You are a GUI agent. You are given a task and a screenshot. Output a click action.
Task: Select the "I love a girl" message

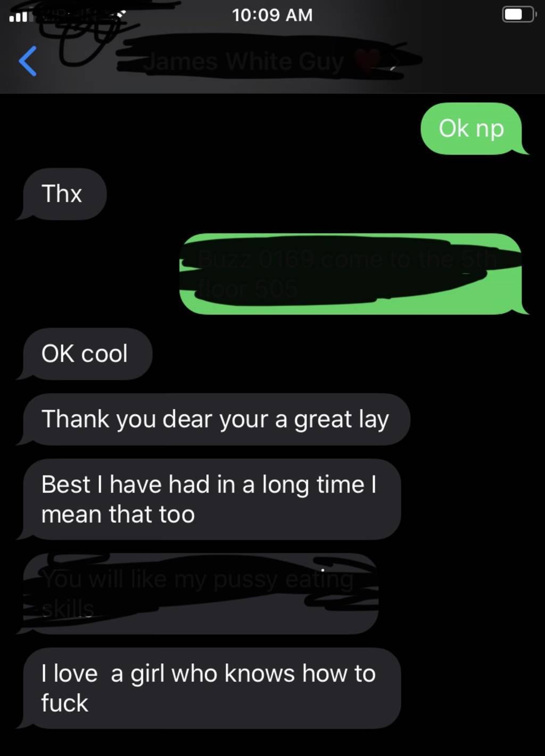209,688
